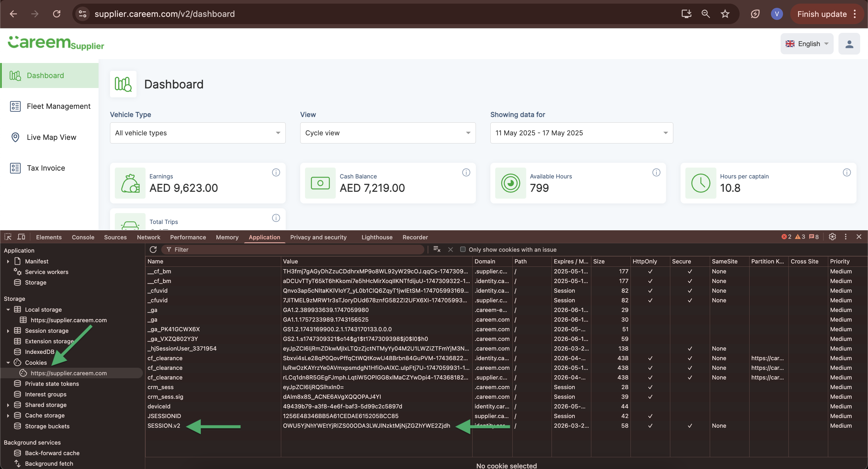
Task: Tick Only show cookies with an issue
Action: click(463, 249)
